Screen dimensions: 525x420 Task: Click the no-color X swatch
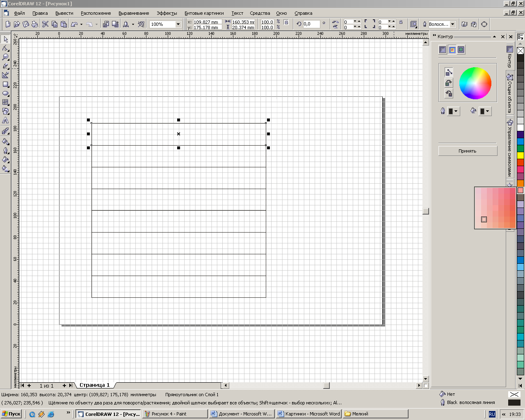pyautogui.click(x=520, y=51)
